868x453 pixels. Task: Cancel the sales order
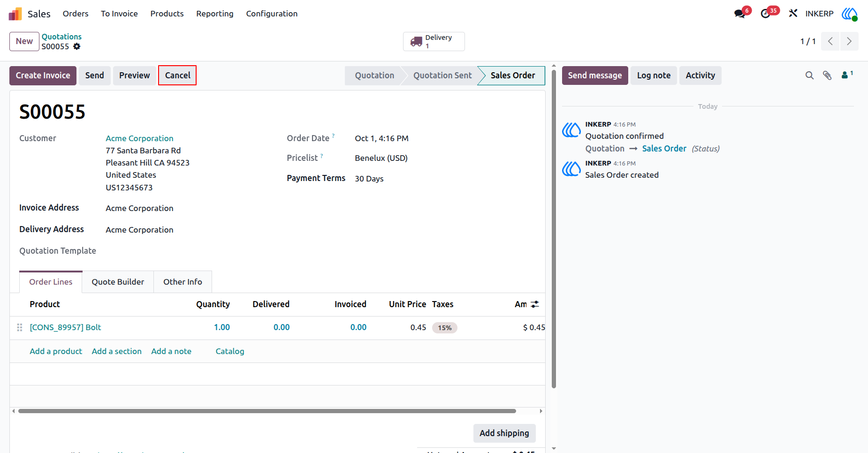[177, 75]
